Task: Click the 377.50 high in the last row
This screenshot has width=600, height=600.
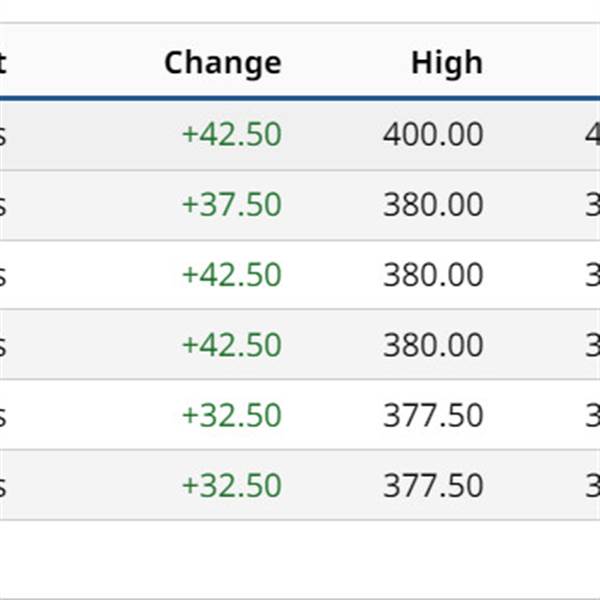Action: tap(432, 486)
